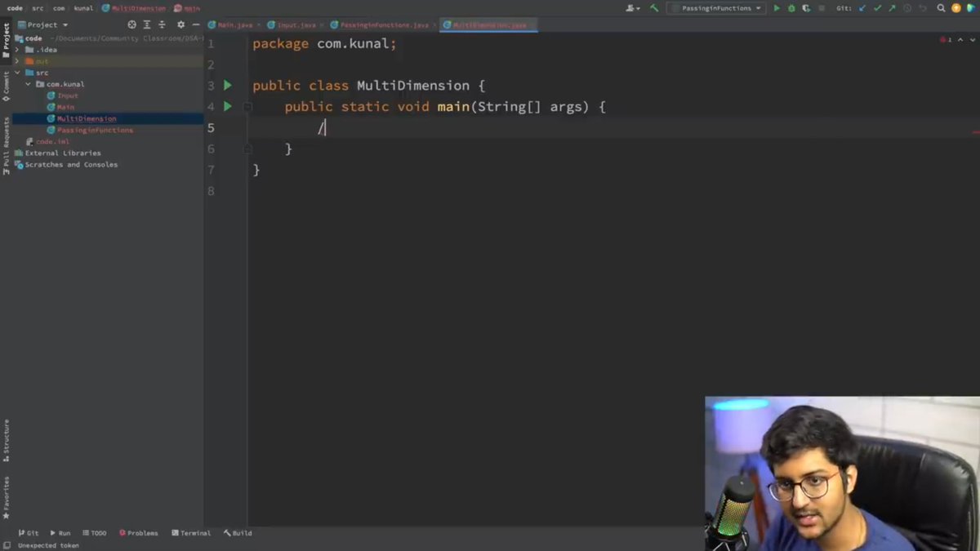Open Project panel settings gear

point(180,24)
